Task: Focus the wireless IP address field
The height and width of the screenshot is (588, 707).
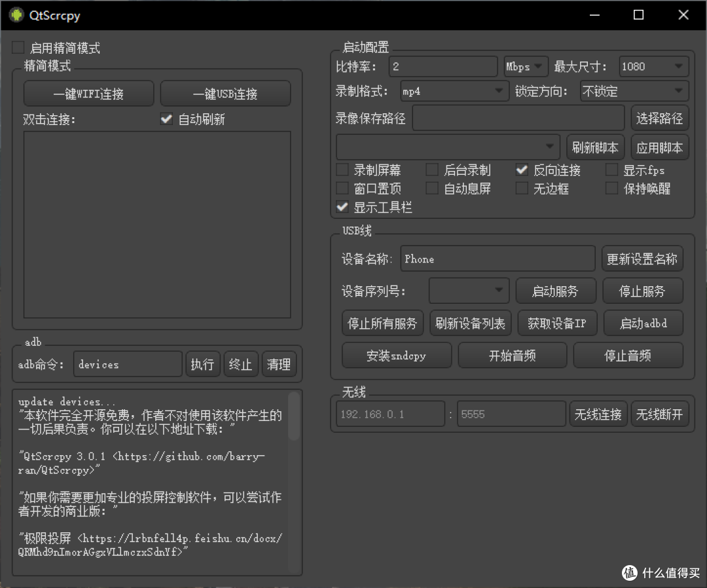Action: pos(390,414)
